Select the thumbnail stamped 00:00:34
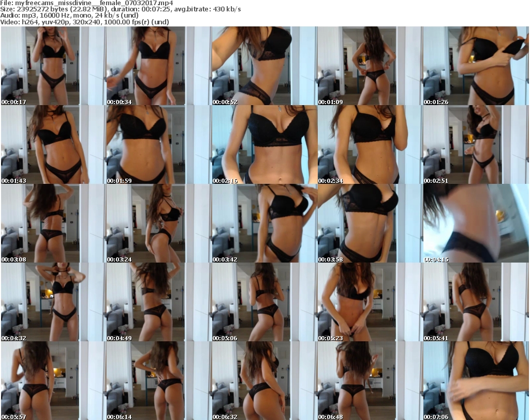The image size is (530, 420). click(159, 66)
